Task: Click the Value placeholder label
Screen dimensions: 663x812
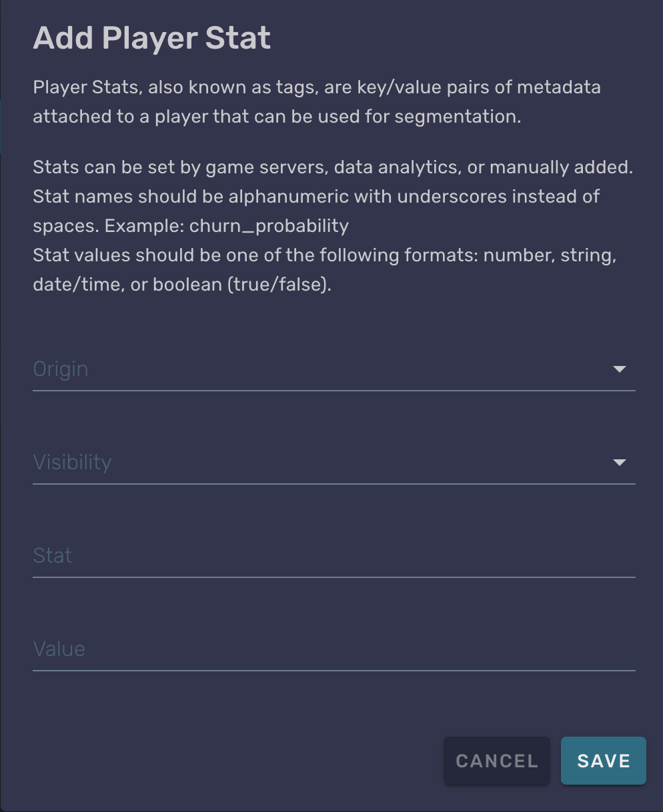Action: tap(59, 649)
